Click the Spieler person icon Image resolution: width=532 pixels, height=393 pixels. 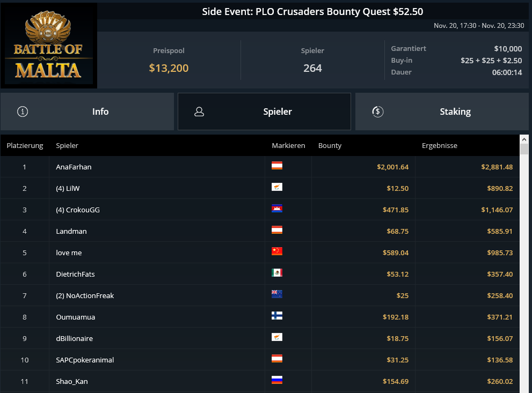click(199, 112)
